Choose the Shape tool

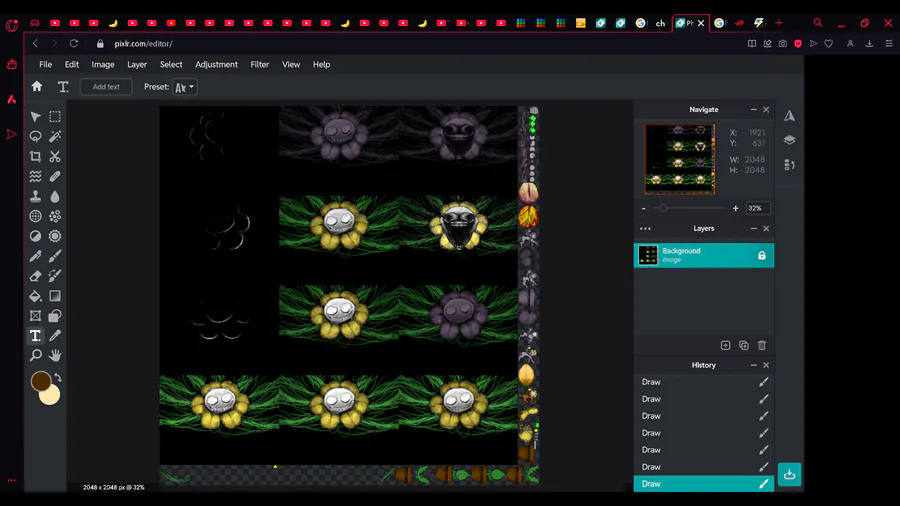tap(55, 316)
